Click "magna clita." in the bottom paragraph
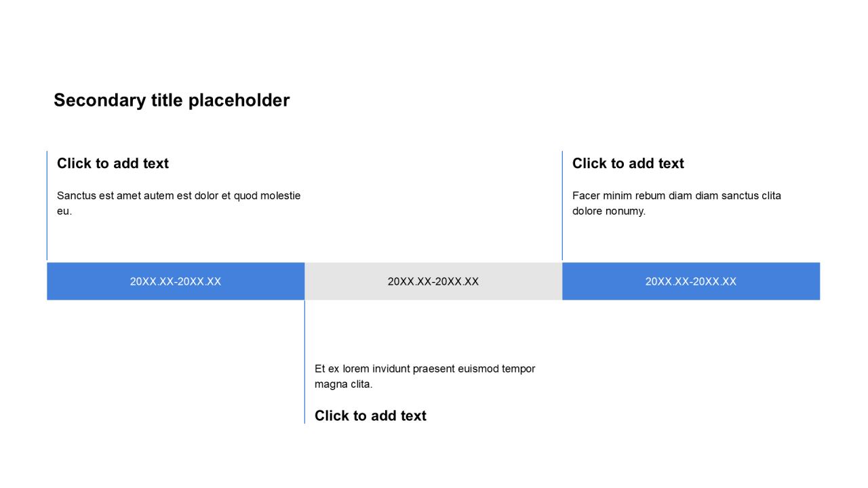Screen dimensions: 868x488 pyautogui.click(x=343, y=384)
